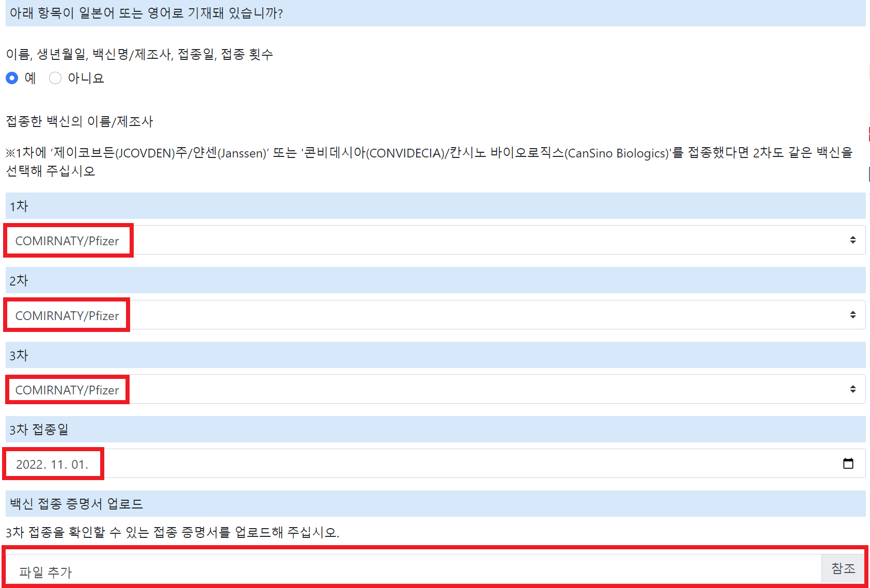Click the '3차' section header
This screenshot has width=870, height=588.
coord(435,355)
